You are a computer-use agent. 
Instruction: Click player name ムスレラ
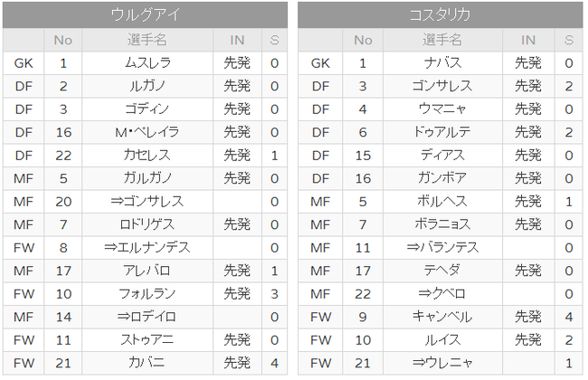pyautogui.click(x=147, y=63)
